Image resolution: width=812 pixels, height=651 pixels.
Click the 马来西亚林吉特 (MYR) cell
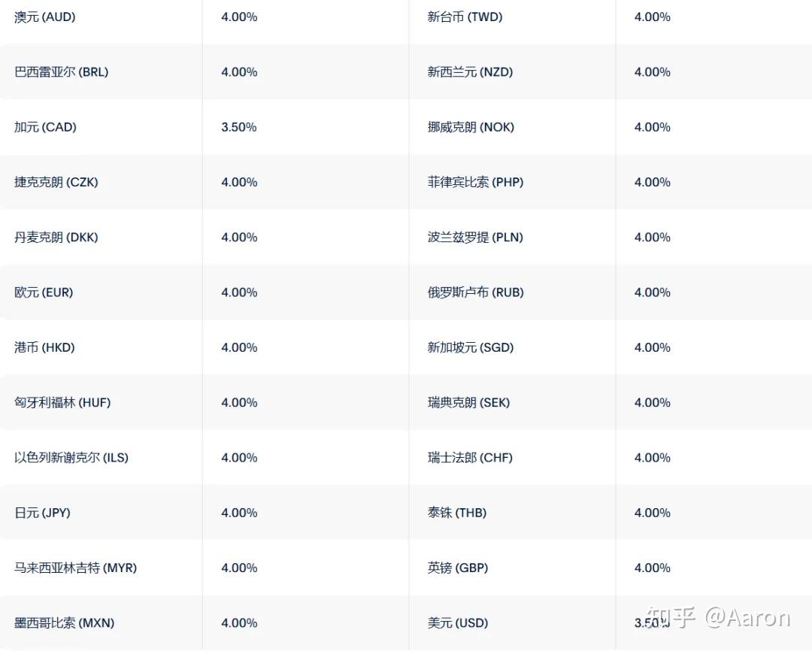pos(75,568)
